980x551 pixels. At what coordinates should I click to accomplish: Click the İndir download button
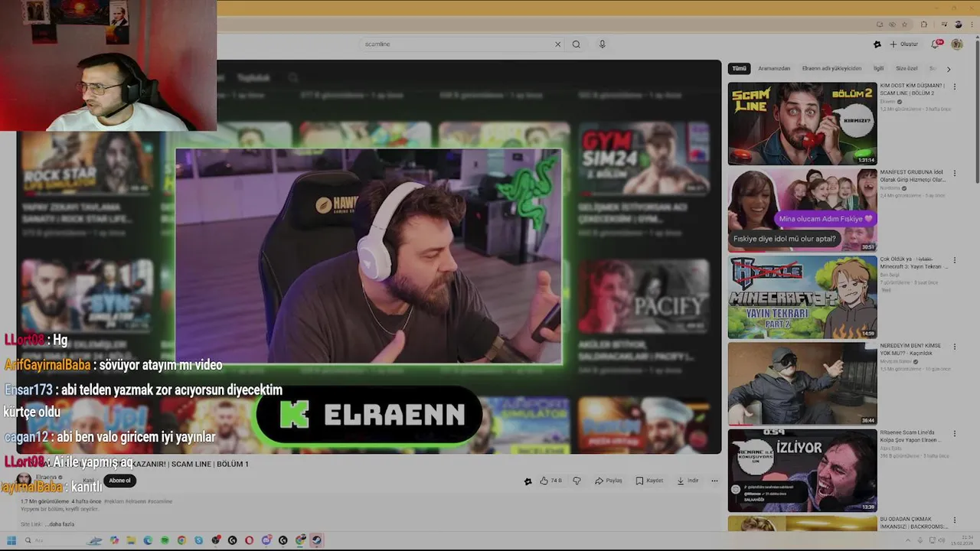(688, 481)
